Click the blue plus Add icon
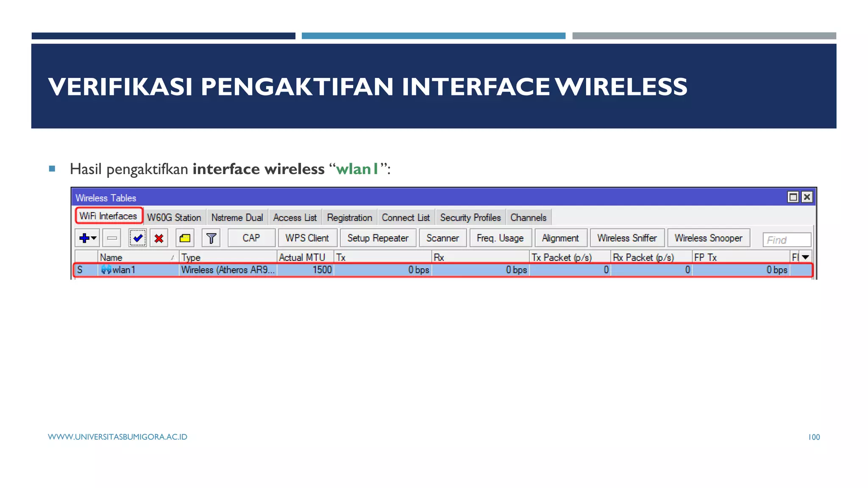The height and width of the screenshot is (488, 868). click(84, 238)
